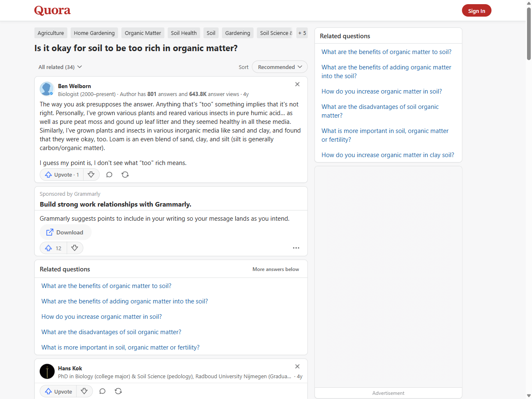Screen dimensions: 532x399
Task: Open comments on Ben Welborn's answer
Action: click(x=109, y=175)
